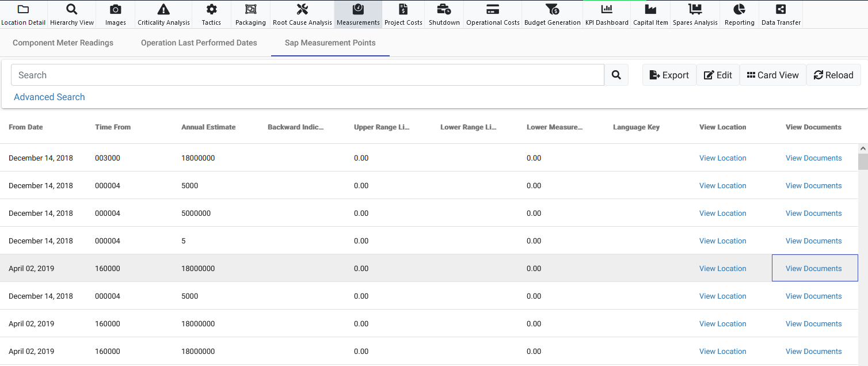Image resolution: width=868 pixels, height=366 pixels.
Task: Open Spares Analysis dolly icon
Action: pyautogui.click(x=695, y=9)
